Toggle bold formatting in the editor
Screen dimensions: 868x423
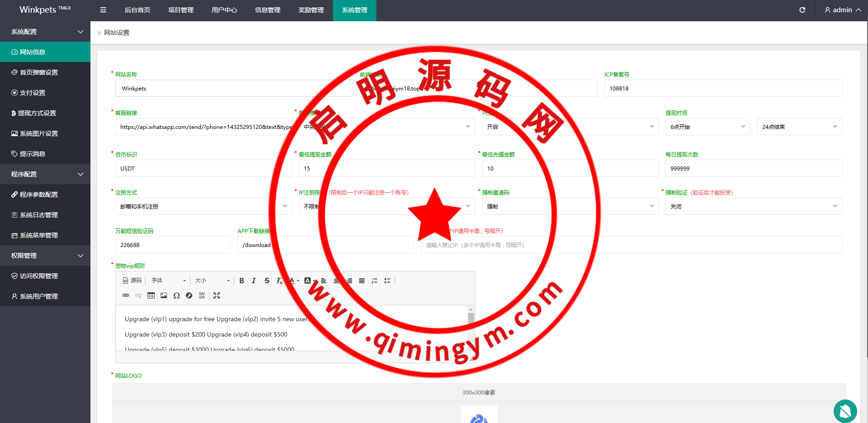point(242,280)
